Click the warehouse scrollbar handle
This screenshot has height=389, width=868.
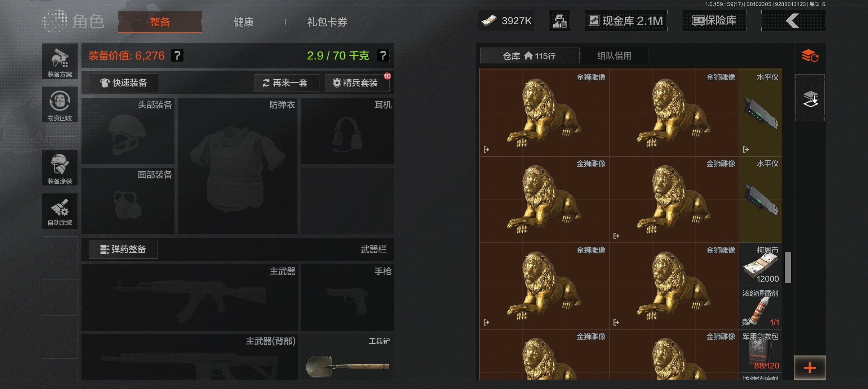(788, 267)
